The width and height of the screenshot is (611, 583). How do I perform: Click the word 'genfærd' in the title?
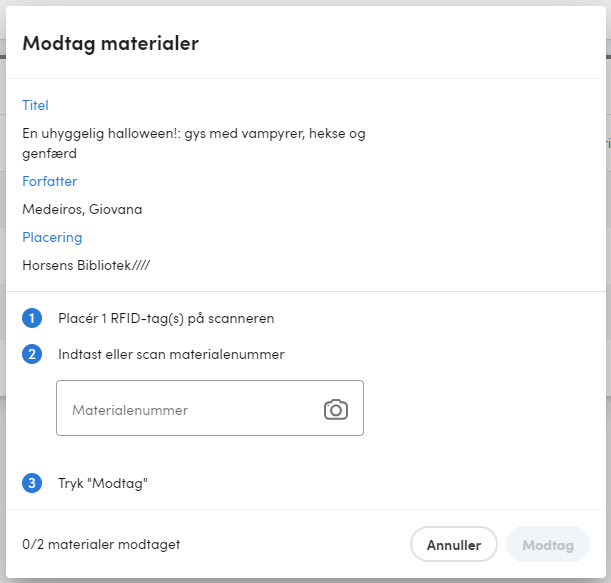pos(49,154)
